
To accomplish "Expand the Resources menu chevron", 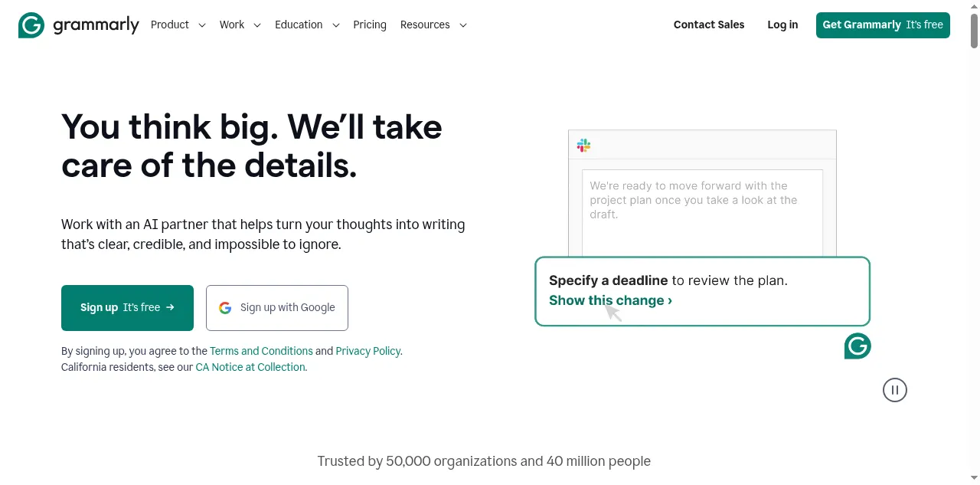I will point(463,25).
